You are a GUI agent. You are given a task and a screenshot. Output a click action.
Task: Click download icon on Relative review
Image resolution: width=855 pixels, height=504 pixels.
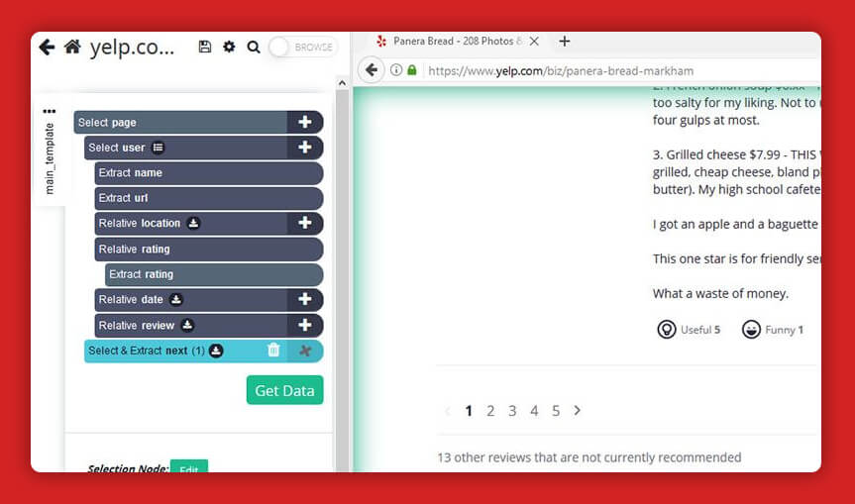[187, 326]
